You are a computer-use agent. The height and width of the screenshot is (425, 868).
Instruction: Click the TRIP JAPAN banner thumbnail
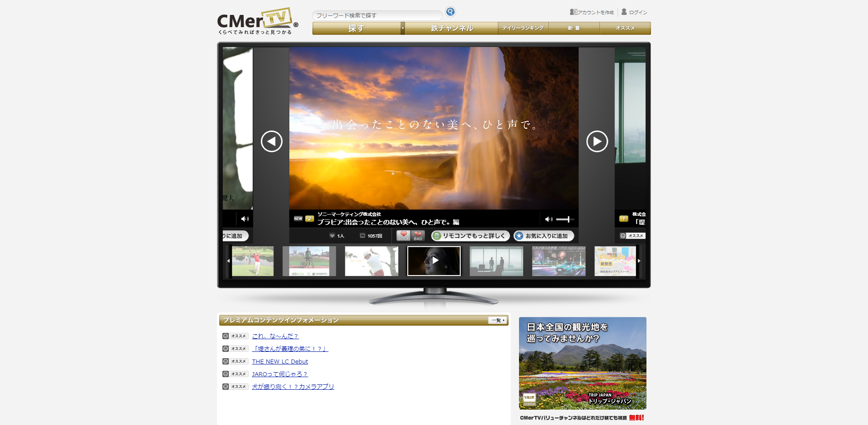[583, 363]
